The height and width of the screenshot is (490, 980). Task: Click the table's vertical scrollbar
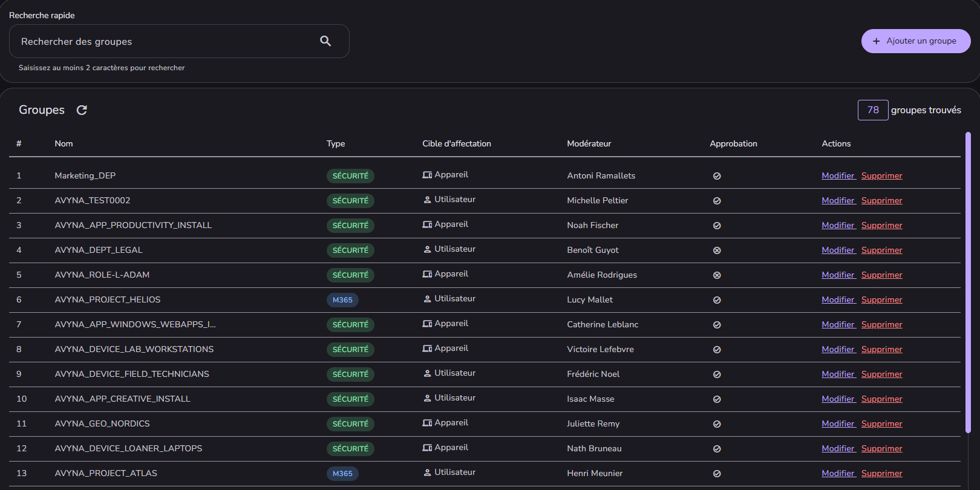click(968, 283)
